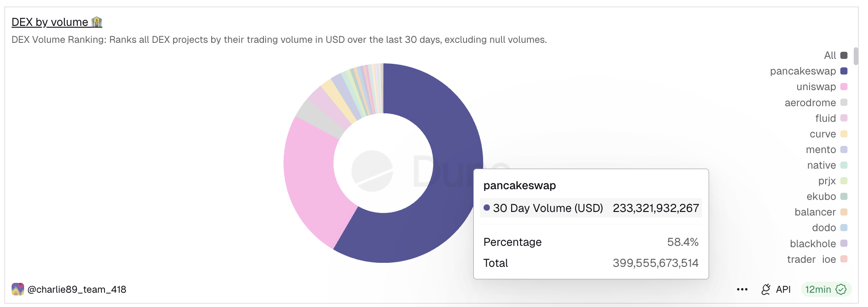868x307 pixels.
Task: Toggle the All legend series
Action: click(835, 55)
